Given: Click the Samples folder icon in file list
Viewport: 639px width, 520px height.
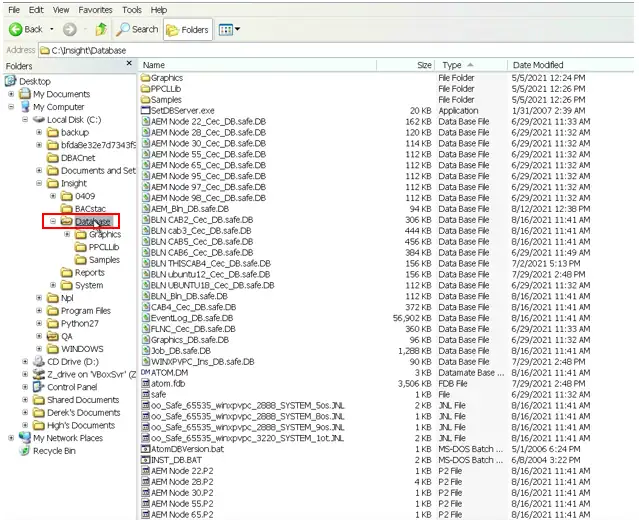Looking at the screenshot, I should tap(145, 99).
